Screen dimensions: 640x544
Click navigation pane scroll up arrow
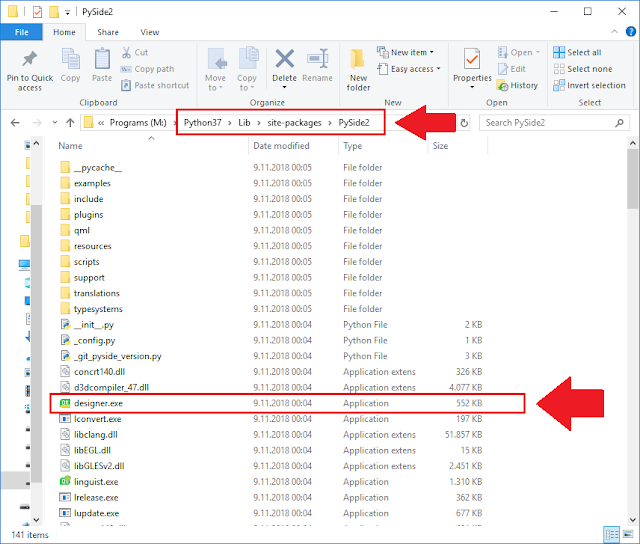tap(36, 143)
